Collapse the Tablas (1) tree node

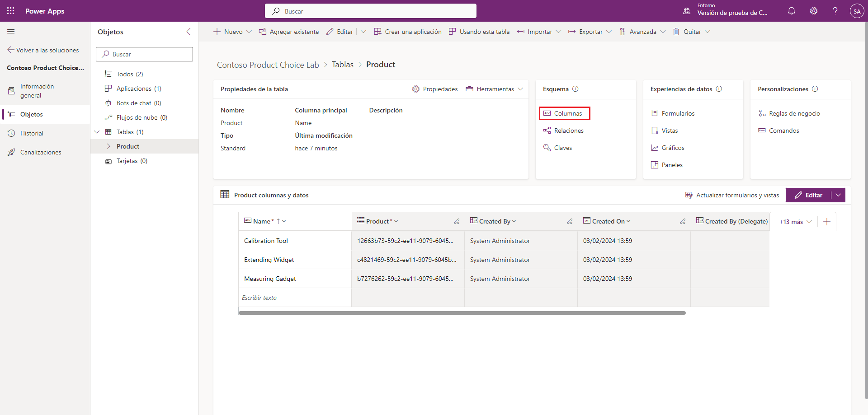pyautogui.click(x=97, y=132)
